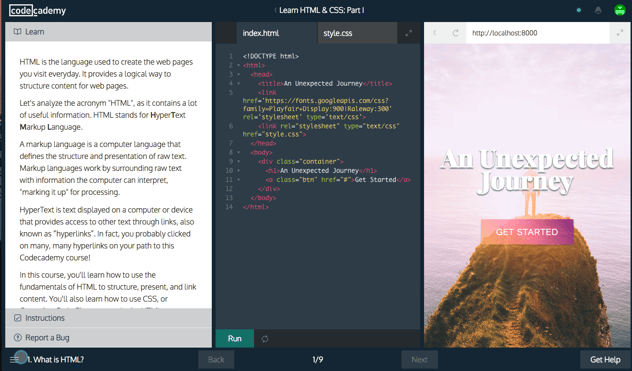Open the Report a Bug section
Image resolution: width=632 pixels, height=371 pixels.
pos(108,338)
